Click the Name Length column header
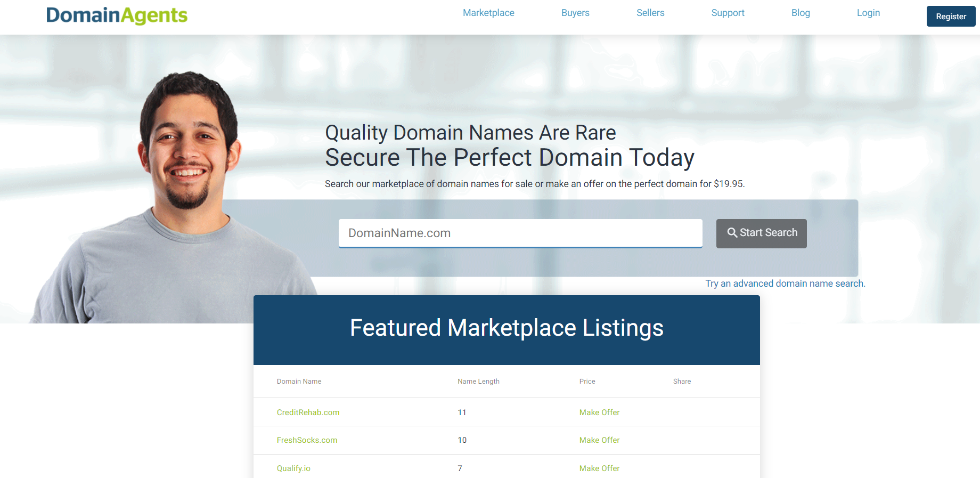The height and width of the screenshot is (478, 980). point(478,382)
